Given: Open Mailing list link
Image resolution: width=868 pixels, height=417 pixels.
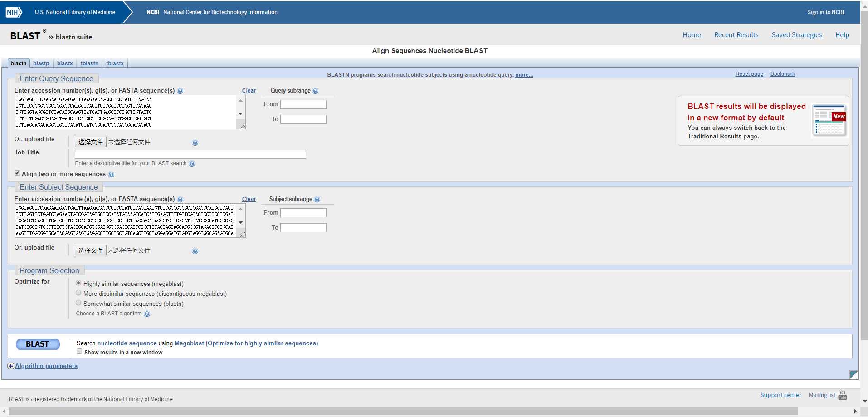Looking at the screenshot, I should tap(822, 395).
